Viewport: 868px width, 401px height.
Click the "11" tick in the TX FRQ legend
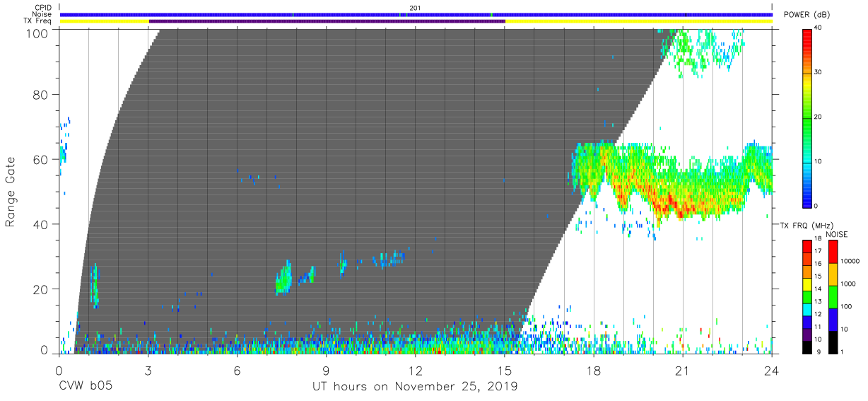[x=819, y=327]
